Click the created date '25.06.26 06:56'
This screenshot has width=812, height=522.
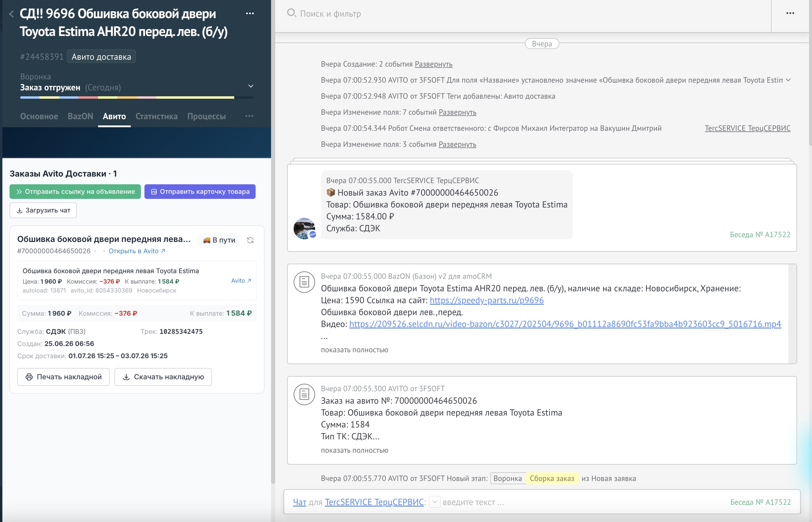coord(69,344)
